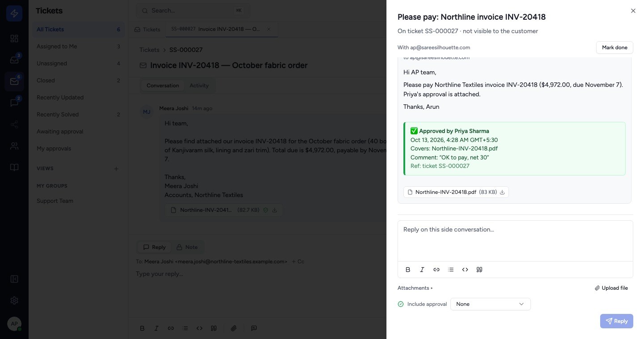Open the Include approval dropdown

click(x=490, y=304)
